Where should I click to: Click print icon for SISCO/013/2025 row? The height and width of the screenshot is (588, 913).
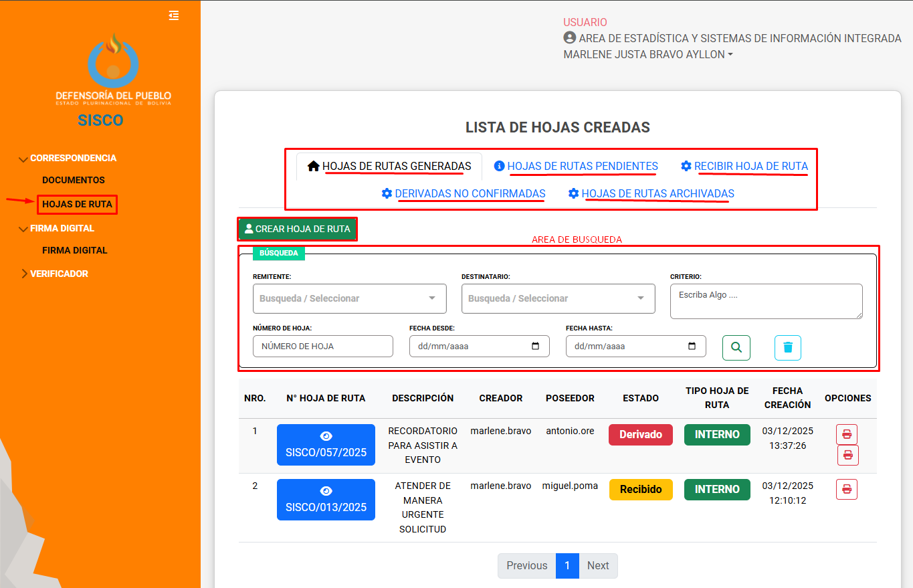pyautogui.click(x=846, y=489)
